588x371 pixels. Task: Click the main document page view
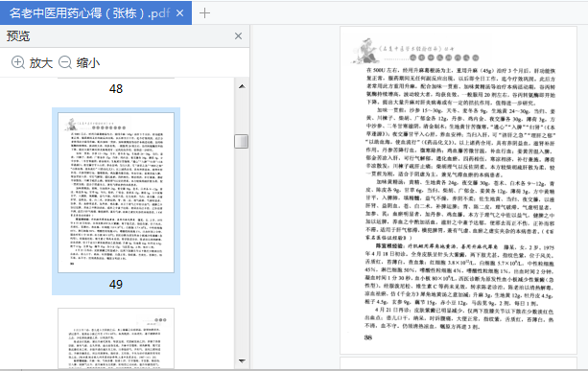[x=459, y=190]
